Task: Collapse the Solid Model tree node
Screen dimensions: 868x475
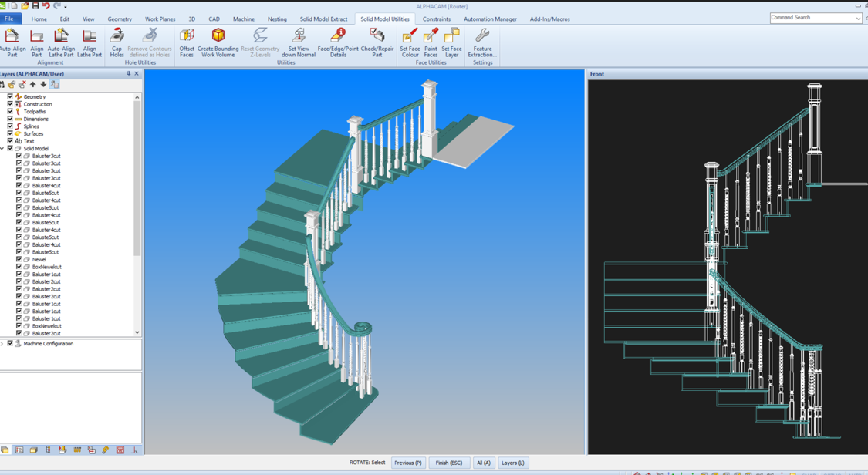Action: pyautogui.click(x=2, y=149)
